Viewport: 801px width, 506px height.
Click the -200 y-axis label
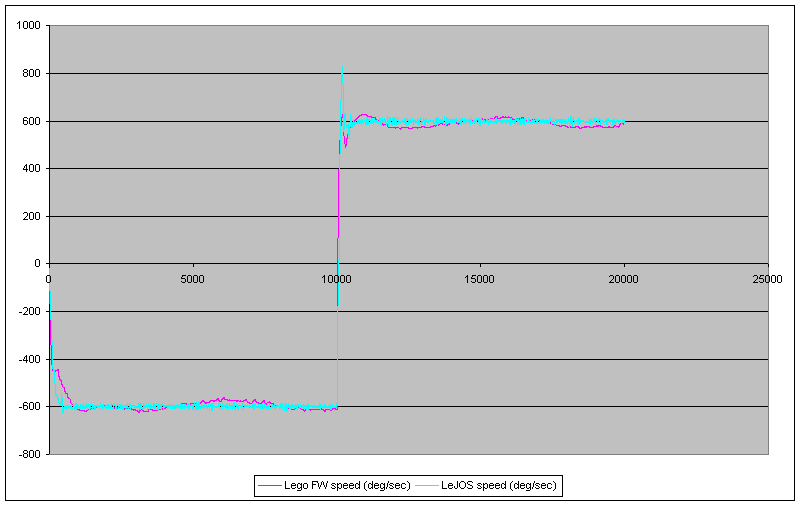[x=30, y=311]
